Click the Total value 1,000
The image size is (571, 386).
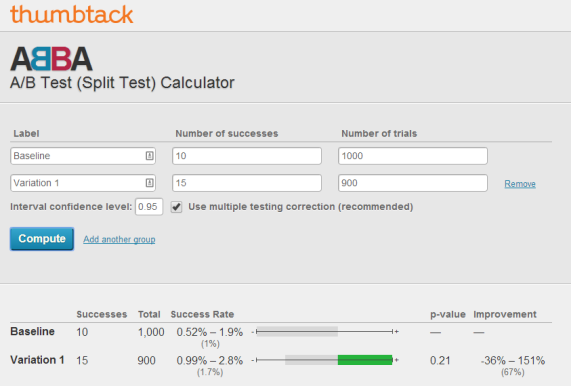[x=151, y=332]
